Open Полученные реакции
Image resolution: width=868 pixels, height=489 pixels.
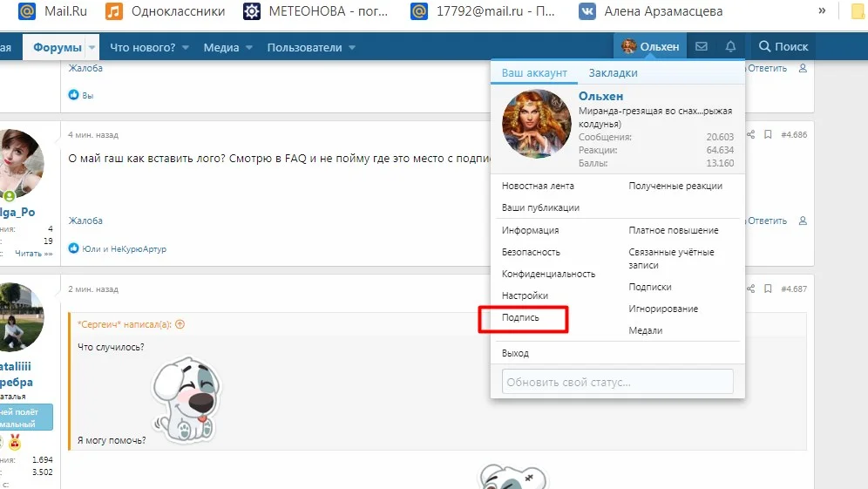(675, 186)
